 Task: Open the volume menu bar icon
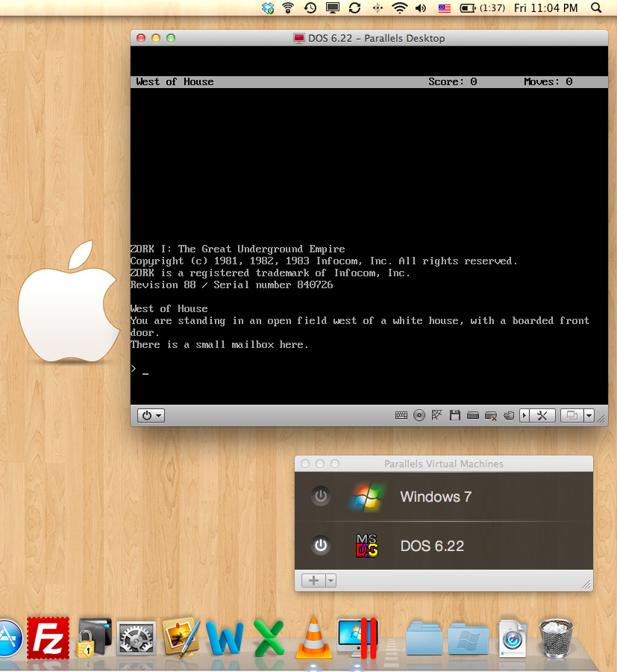(422, 7)
